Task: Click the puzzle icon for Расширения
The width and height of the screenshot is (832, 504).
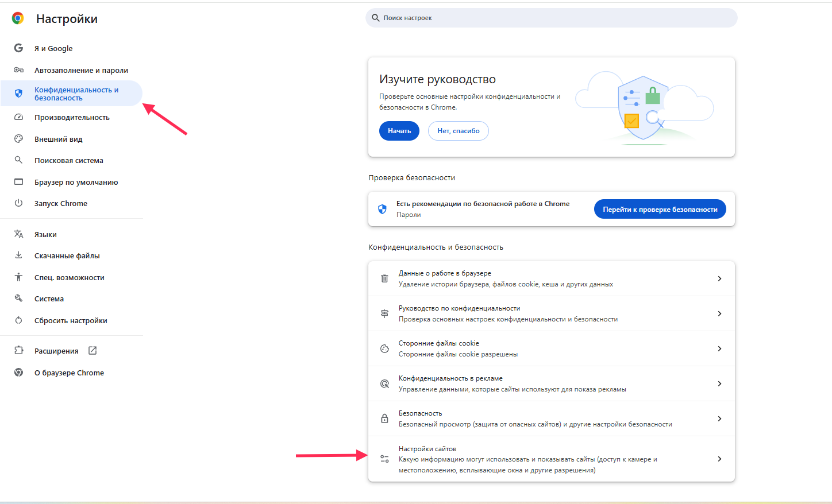Action: [x=18, y=351]
